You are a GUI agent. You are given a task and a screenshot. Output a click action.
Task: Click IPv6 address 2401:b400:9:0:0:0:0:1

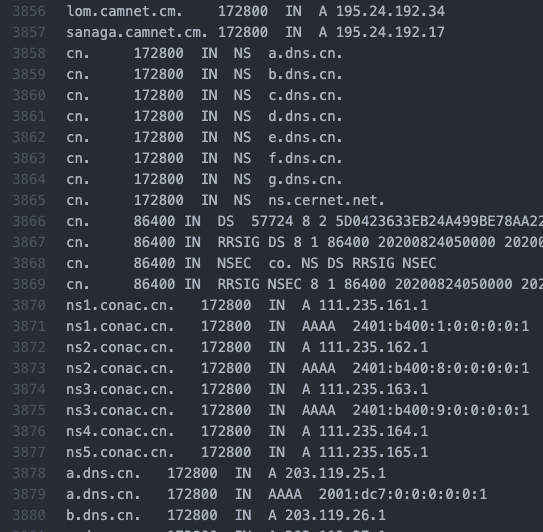[440, 410]
